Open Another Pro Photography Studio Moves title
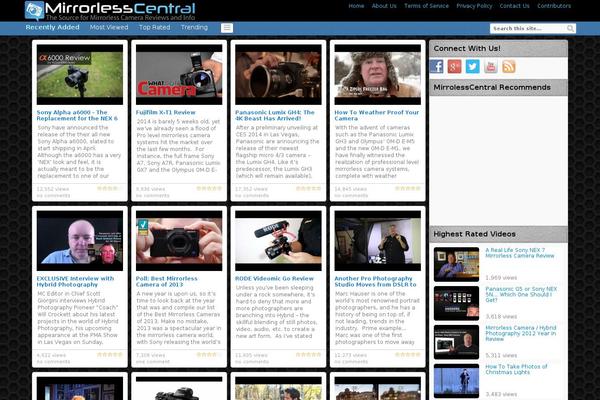This screenshot has height=400, width=600. tap(375, 281)
